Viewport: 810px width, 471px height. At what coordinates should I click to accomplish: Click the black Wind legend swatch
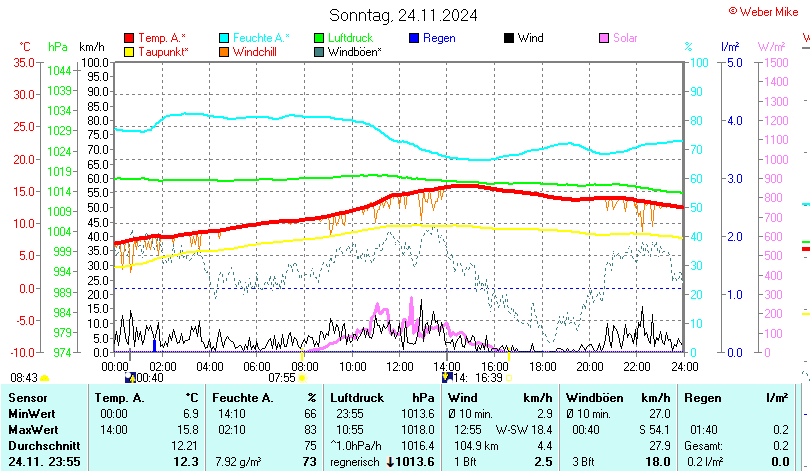click(x=509, y=38)
